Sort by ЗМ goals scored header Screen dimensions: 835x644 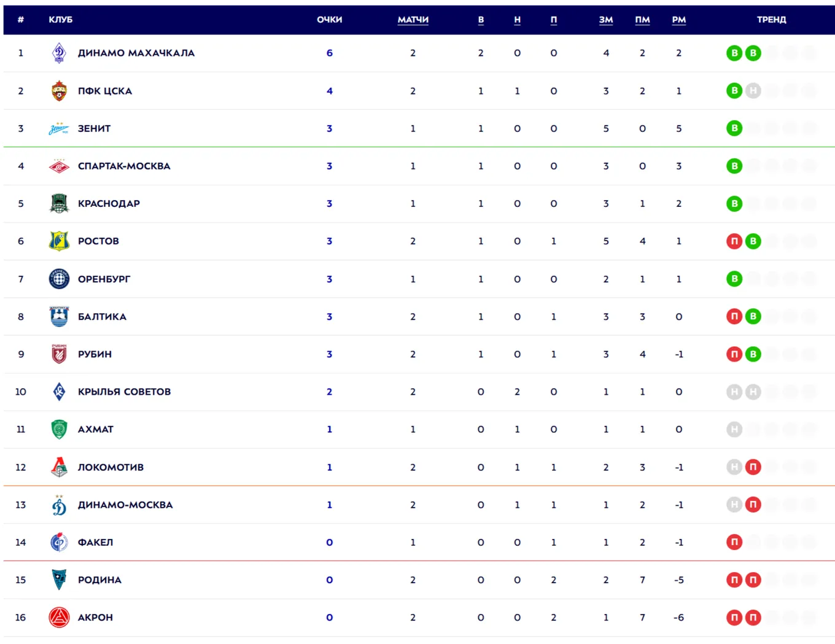(606, 20)
